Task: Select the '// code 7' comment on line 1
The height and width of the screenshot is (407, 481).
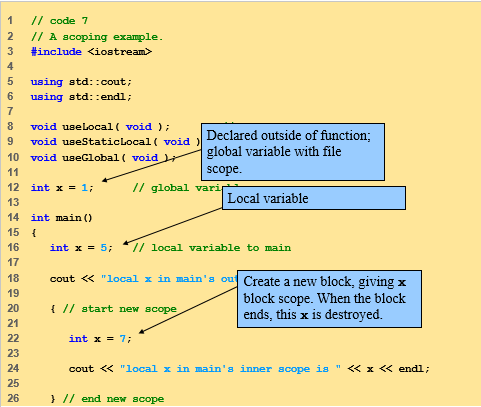Action: coord(59,21)
